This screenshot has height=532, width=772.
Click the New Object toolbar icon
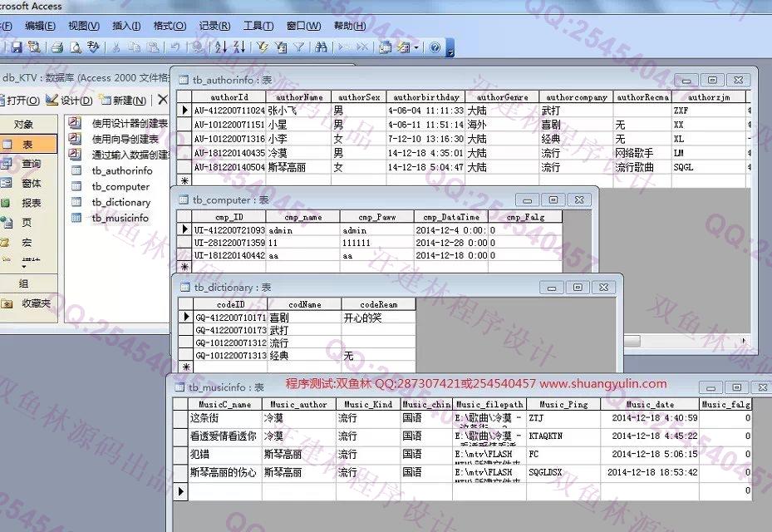tap(403, 47)
